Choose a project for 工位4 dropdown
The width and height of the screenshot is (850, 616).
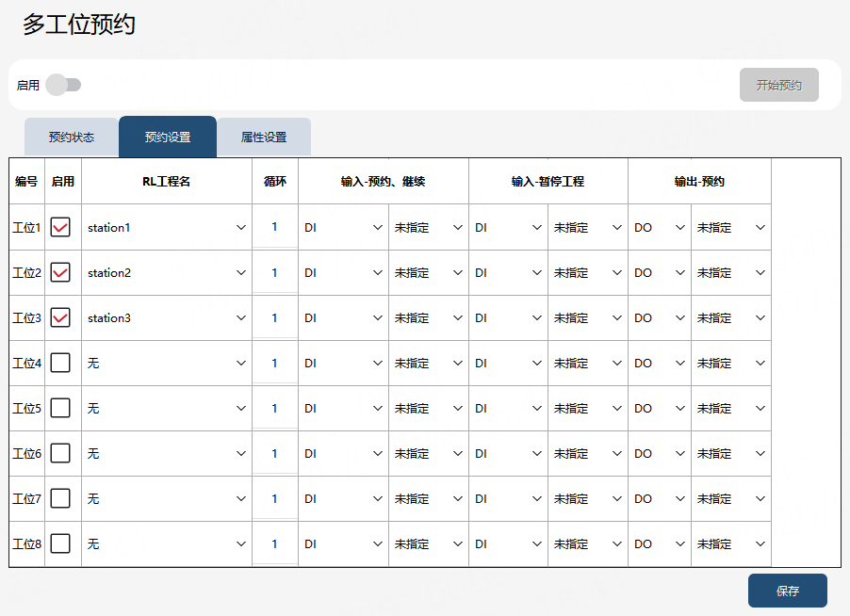167,363
